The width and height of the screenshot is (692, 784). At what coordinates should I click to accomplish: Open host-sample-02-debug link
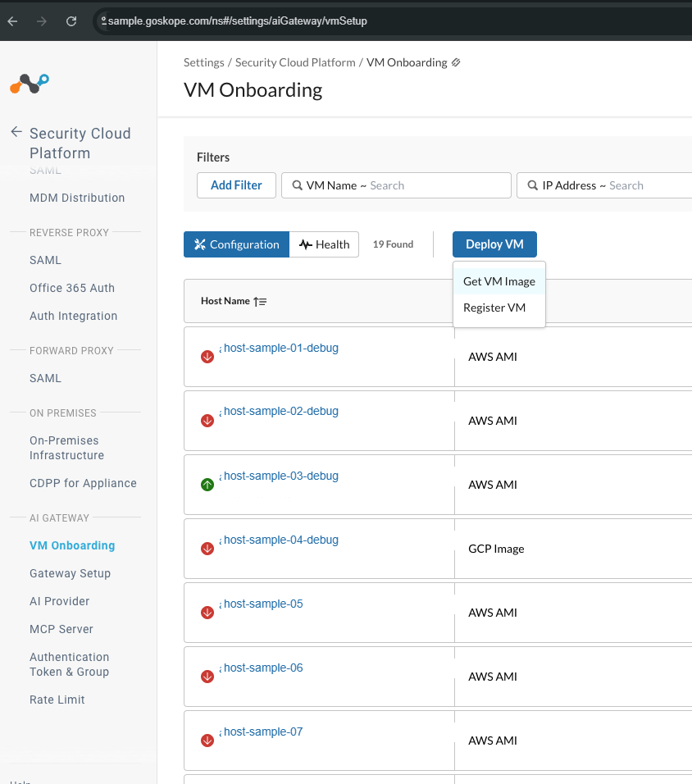[281, 411]
